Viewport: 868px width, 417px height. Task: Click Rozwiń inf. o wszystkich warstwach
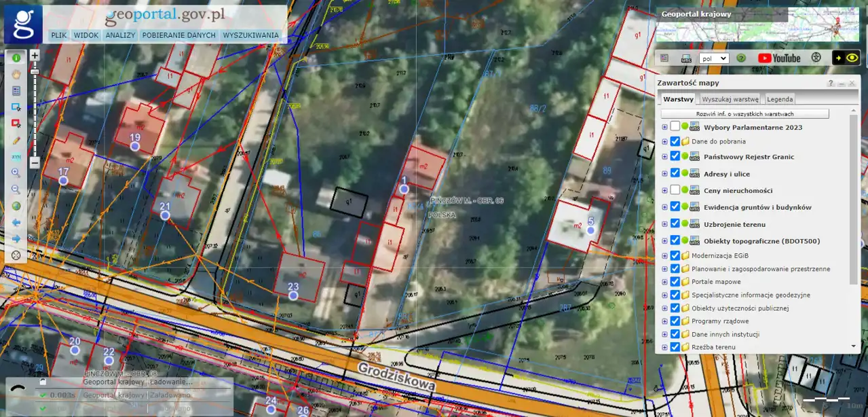coord(744,114)
